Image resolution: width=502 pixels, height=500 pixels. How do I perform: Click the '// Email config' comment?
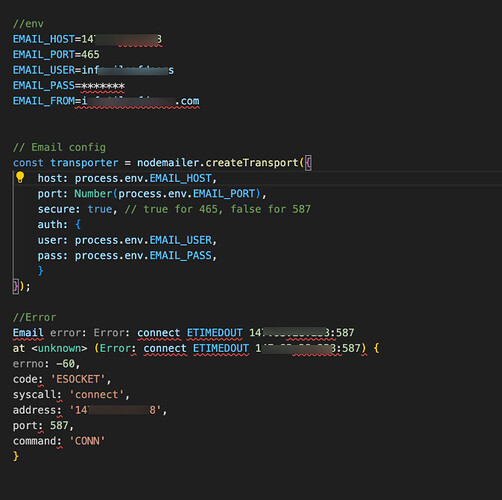pos(59,147)
